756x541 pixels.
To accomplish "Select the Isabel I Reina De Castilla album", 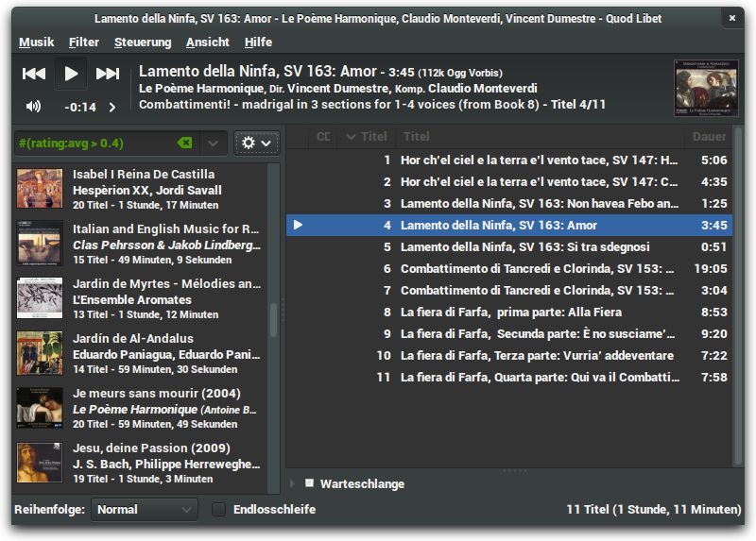I will [141, 189].
